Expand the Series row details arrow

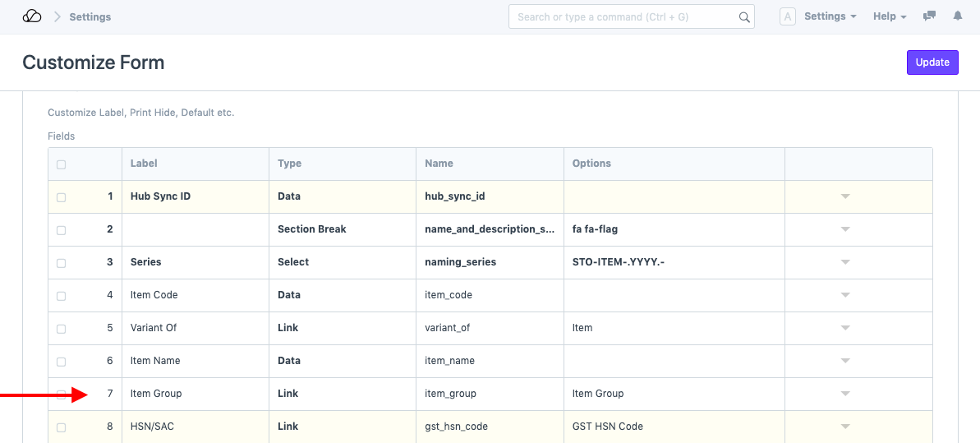click(845, 263)
